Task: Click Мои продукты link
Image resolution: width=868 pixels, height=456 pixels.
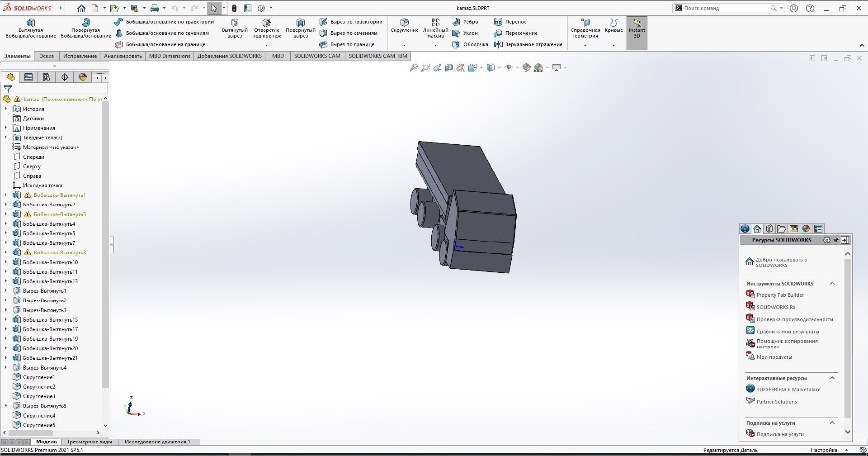Action: 774,357
